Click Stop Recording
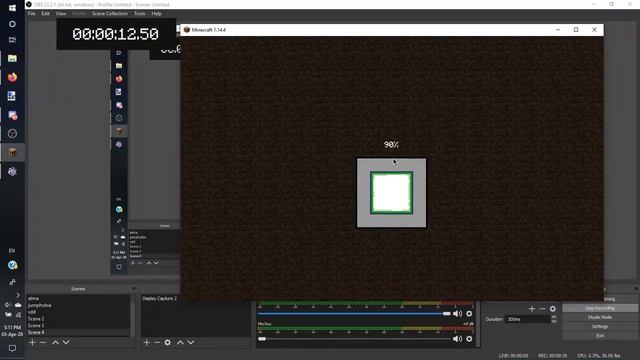This screenshot has height=360, width=640. (x=600, y=308)
